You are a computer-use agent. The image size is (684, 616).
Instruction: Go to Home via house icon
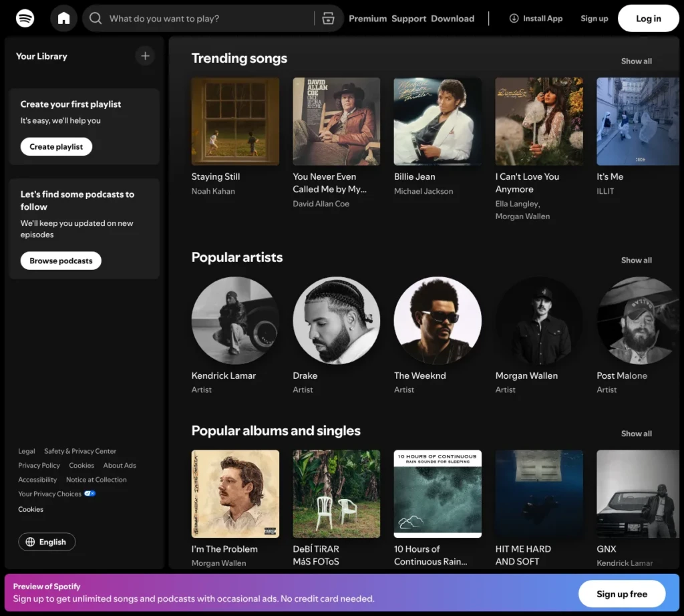pos(63,18)
